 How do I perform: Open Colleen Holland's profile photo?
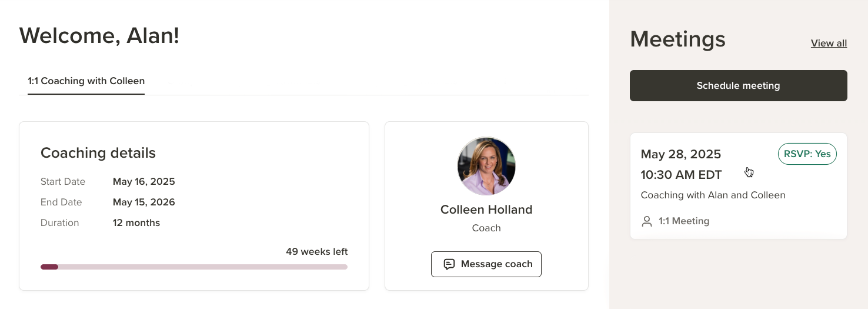coord(486,166)
